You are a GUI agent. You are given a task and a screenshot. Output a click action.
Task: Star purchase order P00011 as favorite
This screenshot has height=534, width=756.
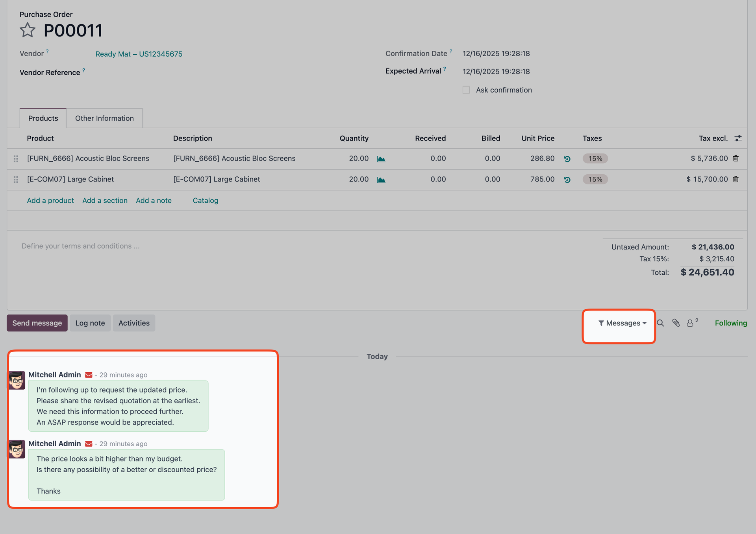(x=28, y=30)
